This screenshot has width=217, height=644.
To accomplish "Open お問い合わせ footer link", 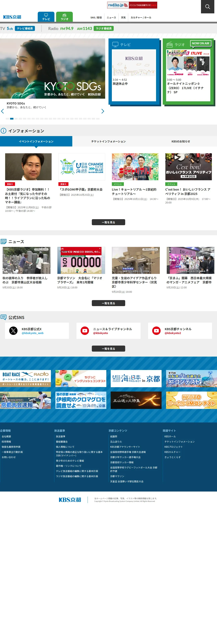I will (x=9, y=457).
